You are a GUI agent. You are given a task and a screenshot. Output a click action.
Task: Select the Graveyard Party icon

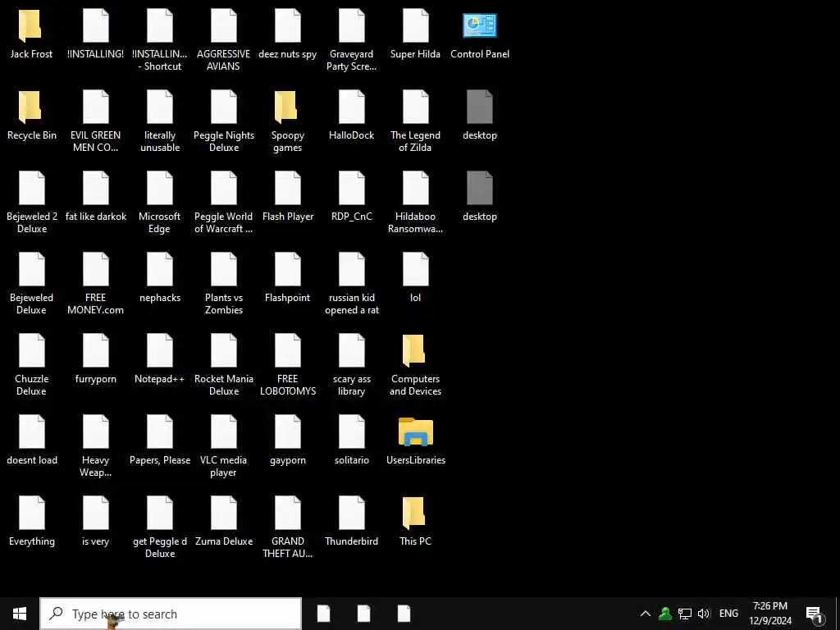pyautogui.click(x=351, y=25)
